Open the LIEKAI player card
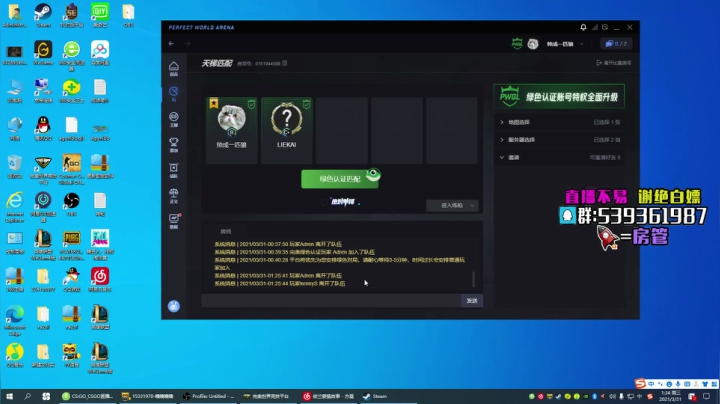This screenshot has height=404, width=720. (287, 130)
